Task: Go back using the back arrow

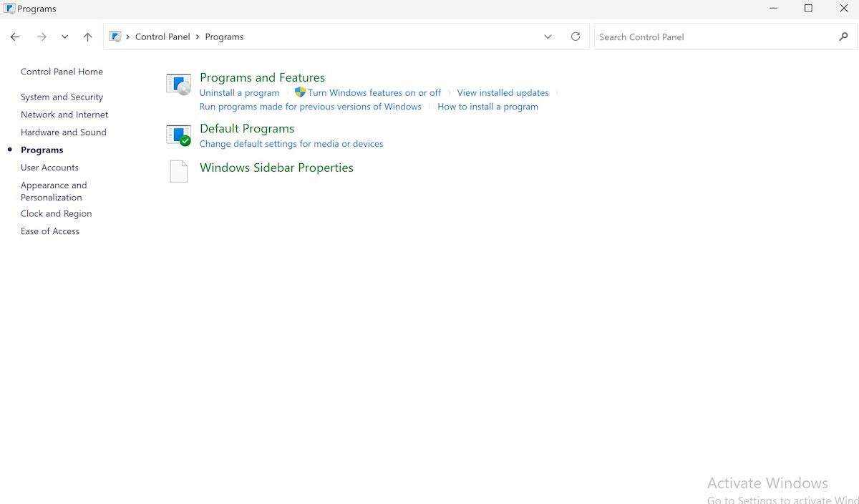Action: [15, 37]
